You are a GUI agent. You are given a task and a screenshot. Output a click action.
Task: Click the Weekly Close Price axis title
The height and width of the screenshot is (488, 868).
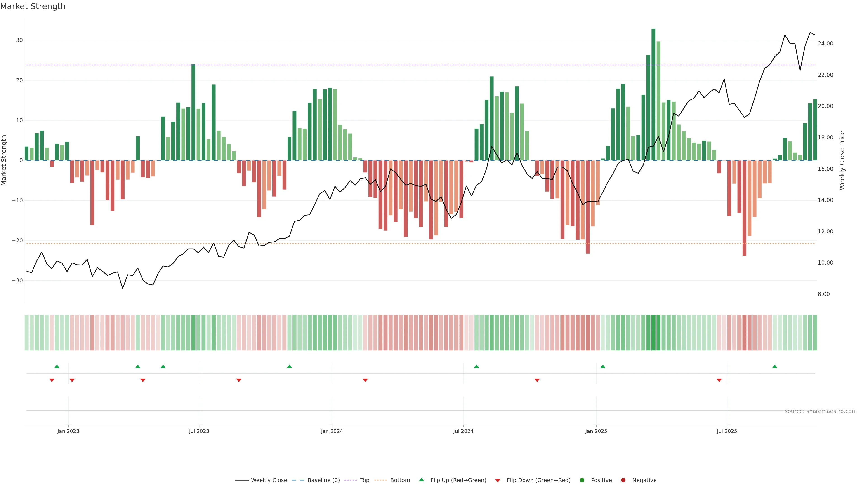pos(842,160)
